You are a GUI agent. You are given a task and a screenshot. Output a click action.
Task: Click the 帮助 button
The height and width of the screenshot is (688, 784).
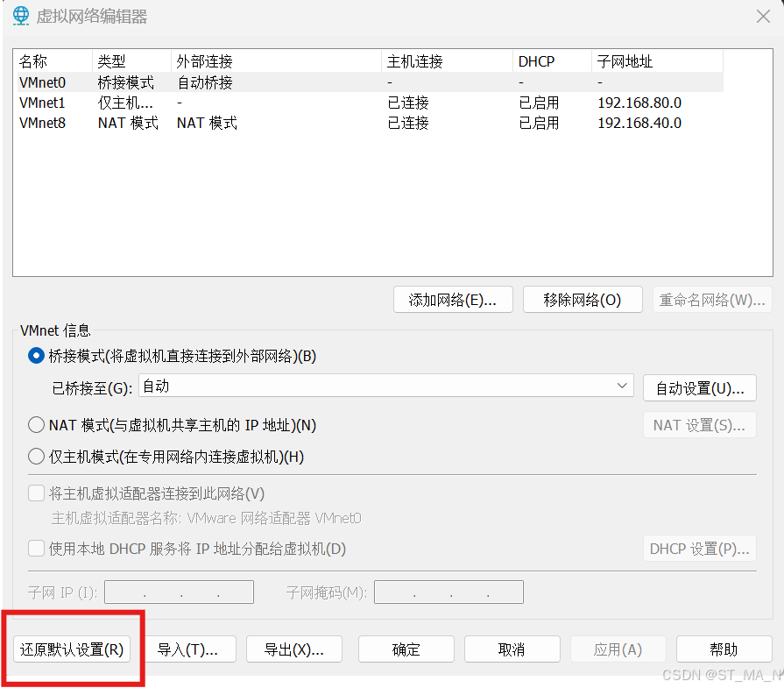724,649
